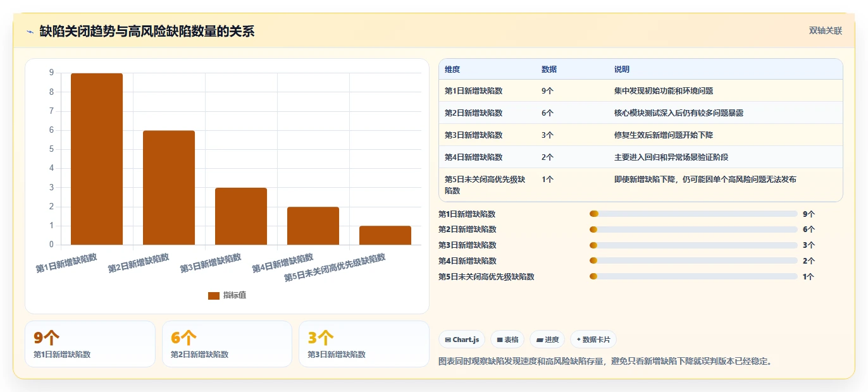Click the 1个 value in the table

pyautogui.click(x=548, y=180)
